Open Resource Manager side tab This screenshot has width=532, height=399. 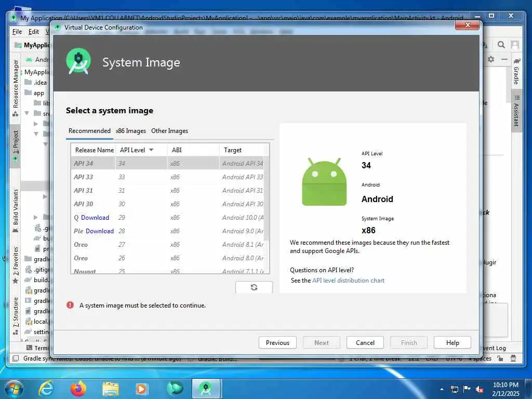coord(16,88)
